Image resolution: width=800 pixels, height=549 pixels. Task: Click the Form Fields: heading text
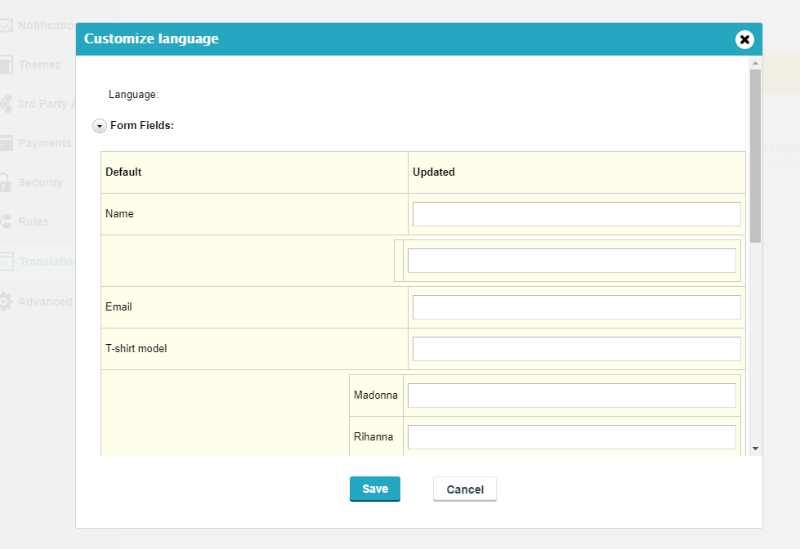click(x=142, y=126)
